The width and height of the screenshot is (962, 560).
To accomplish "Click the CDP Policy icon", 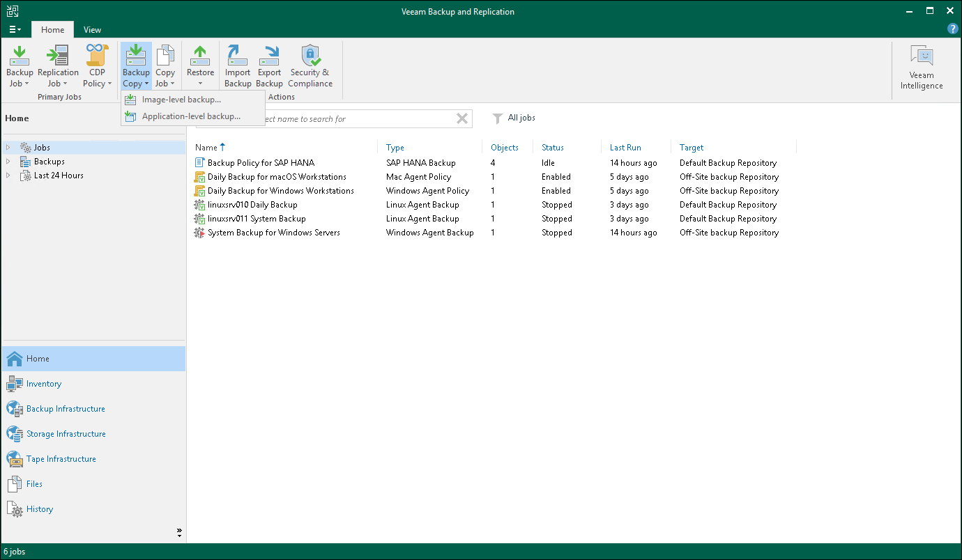I will coord(97,65).
